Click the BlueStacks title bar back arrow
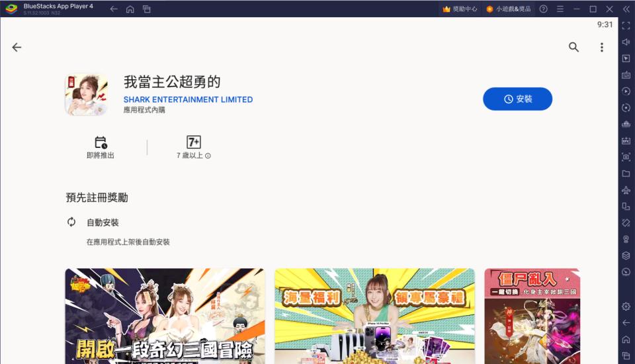635x364 pixels. pos(114,9)
